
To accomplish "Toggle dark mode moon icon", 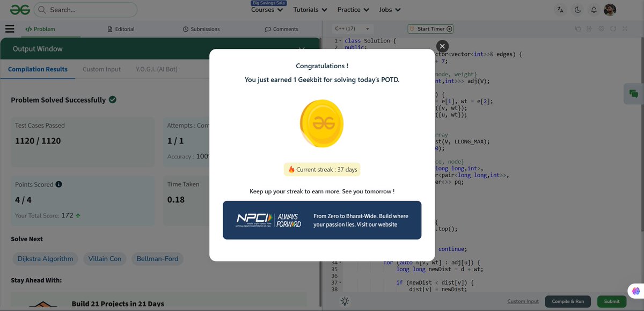I will (577, 10).
